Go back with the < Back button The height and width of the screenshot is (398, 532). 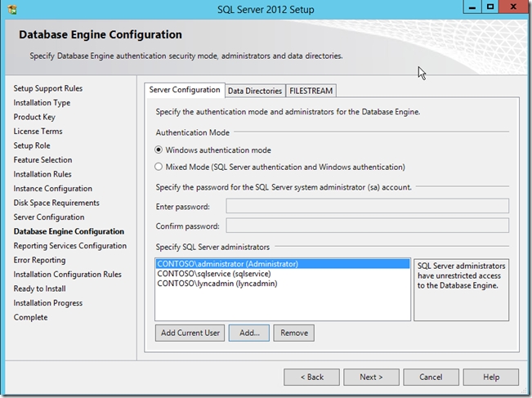(311, 377)
